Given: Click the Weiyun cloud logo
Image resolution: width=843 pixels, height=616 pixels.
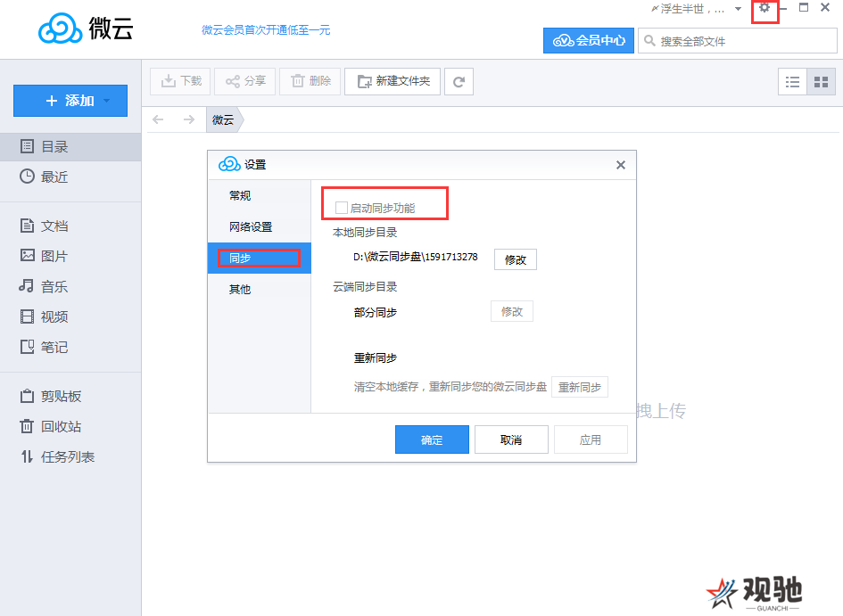Looking at the screenshot, I should pos(61,28).
